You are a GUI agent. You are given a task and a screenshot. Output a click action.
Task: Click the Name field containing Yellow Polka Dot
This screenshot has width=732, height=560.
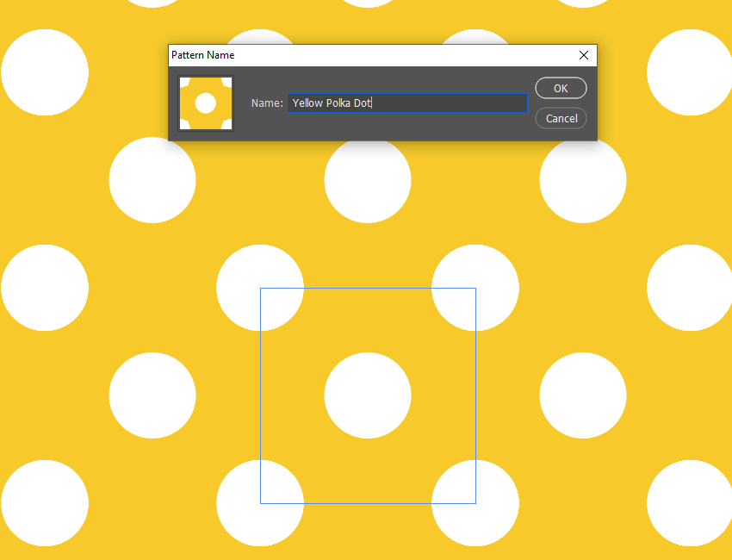click(x=407, y=103)
